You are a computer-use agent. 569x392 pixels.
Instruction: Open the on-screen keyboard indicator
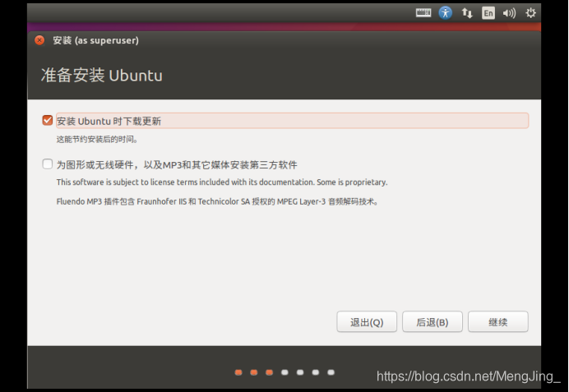pyautogui.click(x=423, y=13)
